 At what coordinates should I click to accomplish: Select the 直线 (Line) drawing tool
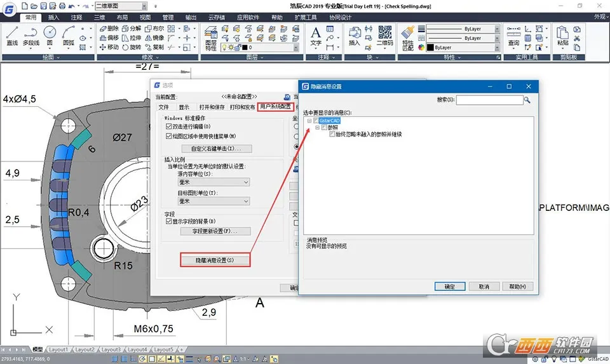pyautogui.click(x=11, y=35)
